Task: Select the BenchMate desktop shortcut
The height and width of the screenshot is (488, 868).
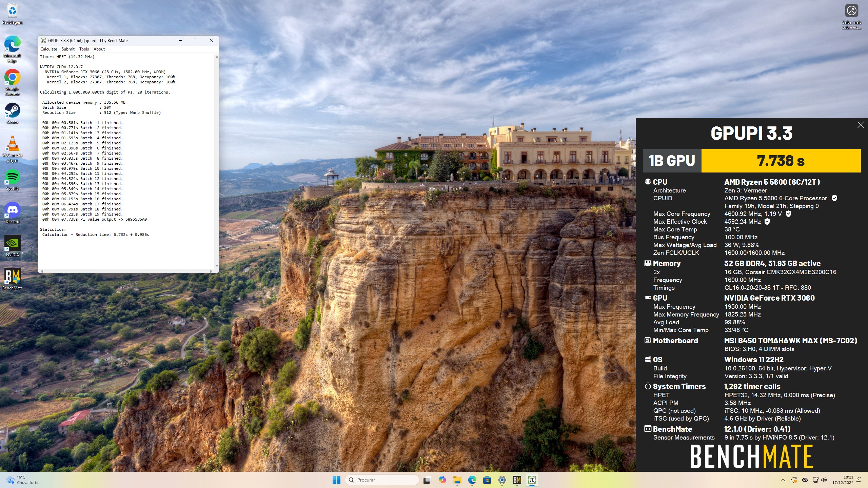Action: tap(12, 279)
